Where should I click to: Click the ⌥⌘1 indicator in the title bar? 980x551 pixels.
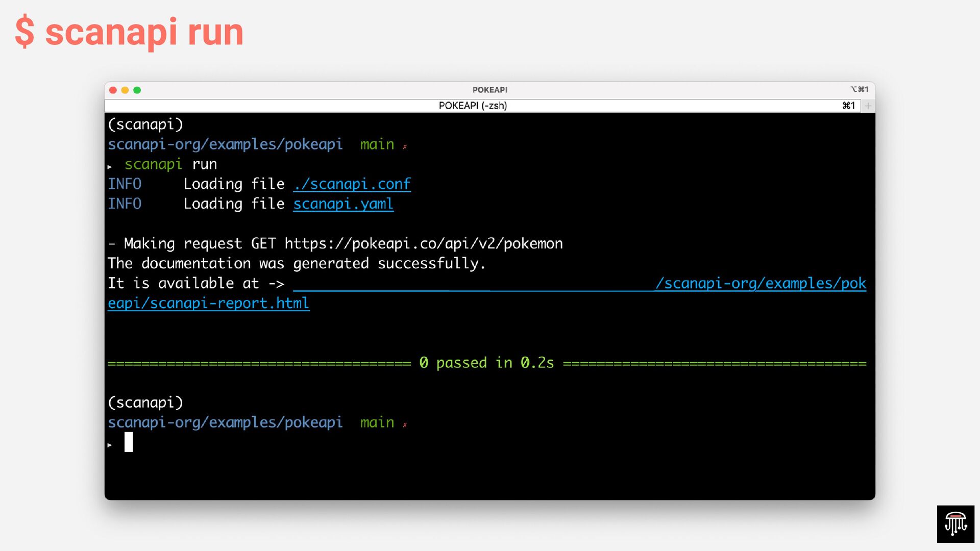tap(859, 89)
